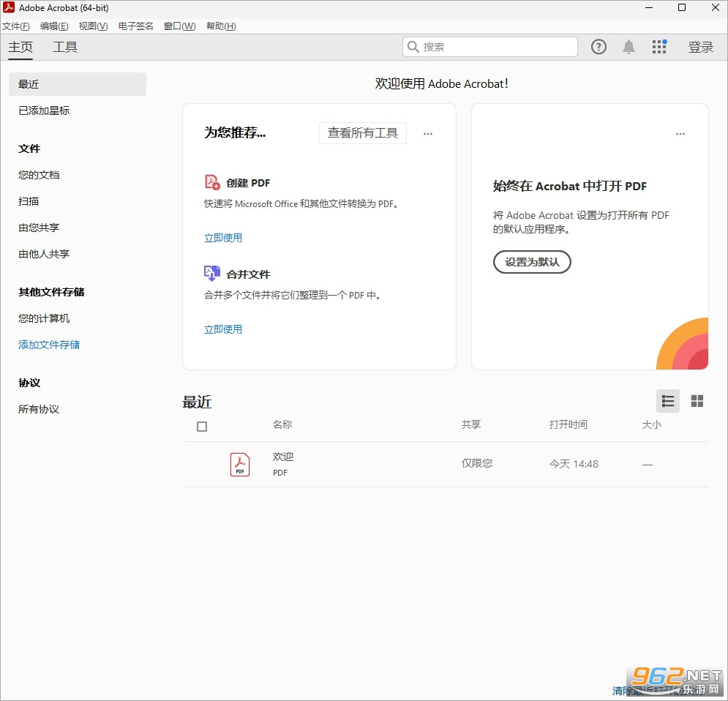
Task: Click the 添加文件存储 link
Action: (49, 345)
